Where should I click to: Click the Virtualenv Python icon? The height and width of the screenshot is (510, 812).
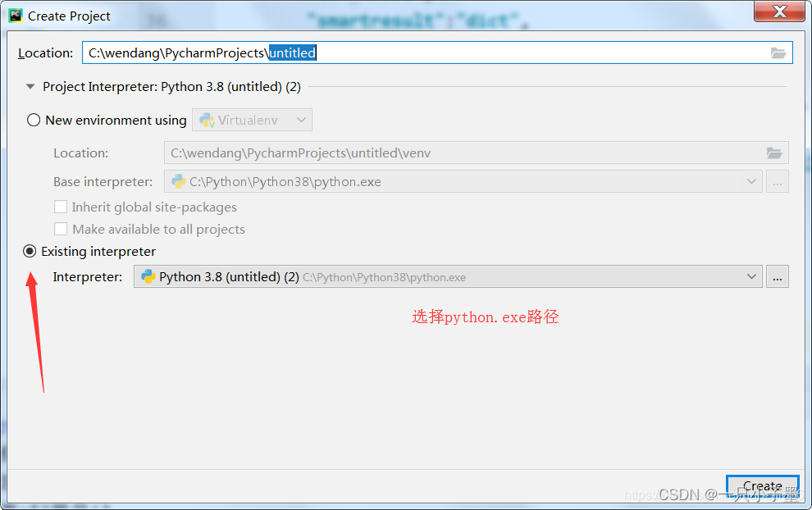pos(208,121)
